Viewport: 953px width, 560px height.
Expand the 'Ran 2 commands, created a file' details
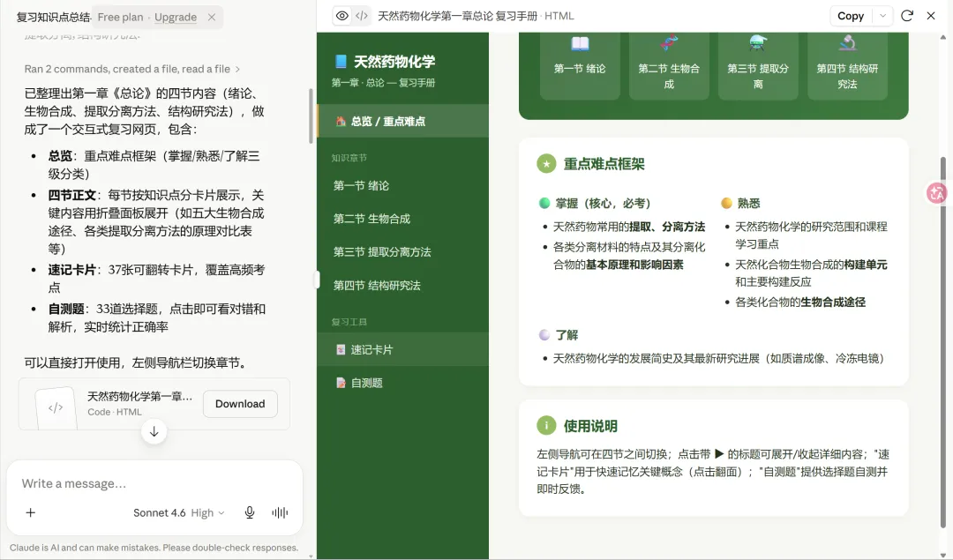131,69
